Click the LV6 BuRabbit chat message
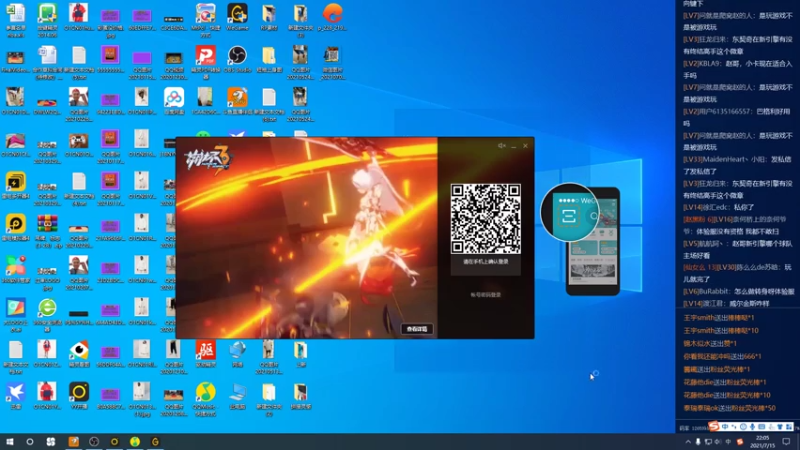The image size is (800, 450). tap(738, 291)
